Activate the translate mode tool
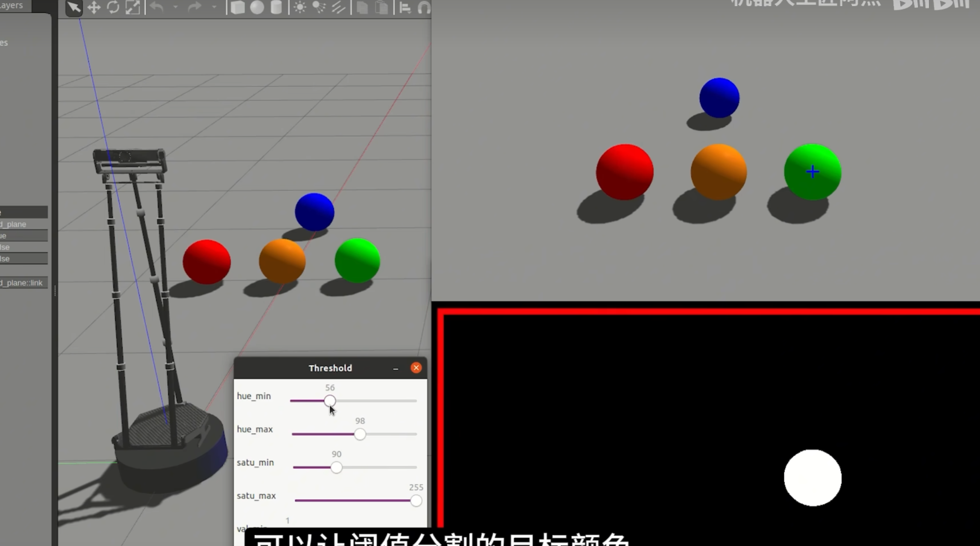 [x=94, y=7]
